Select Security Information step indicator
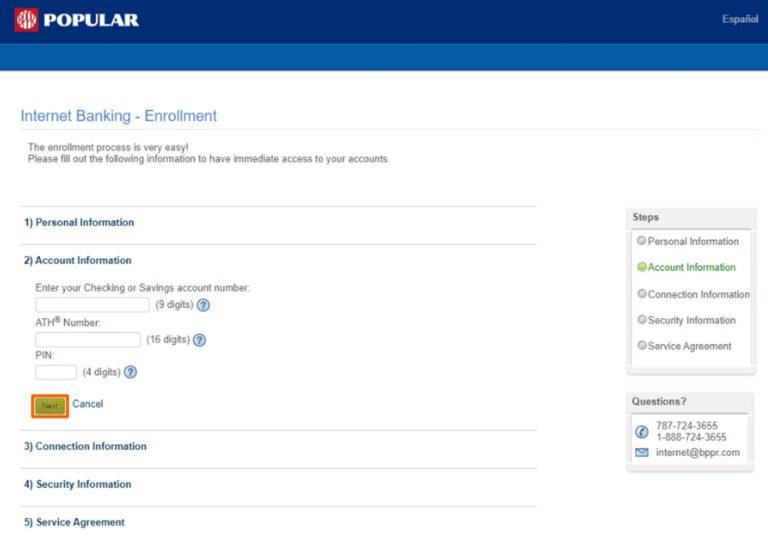Viewport: 768px width, 538px height. pyautogui.click(x=642, y=320)
